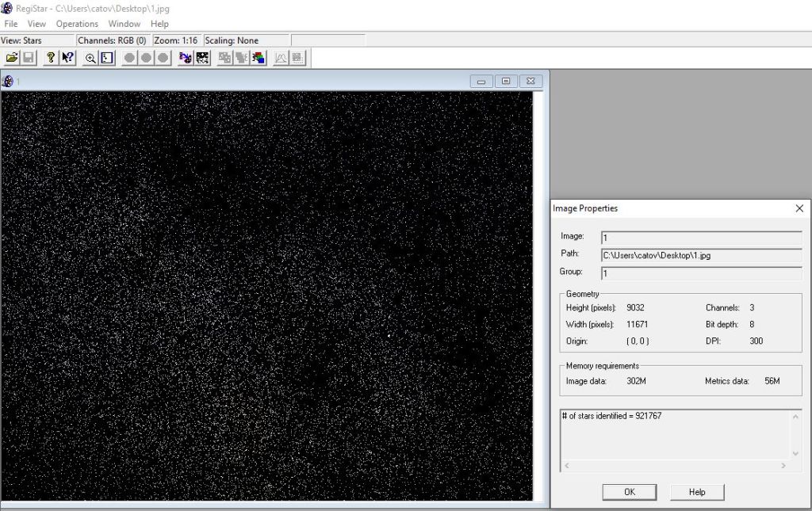
Task: Open the File menu
Action: pos(11,24)
